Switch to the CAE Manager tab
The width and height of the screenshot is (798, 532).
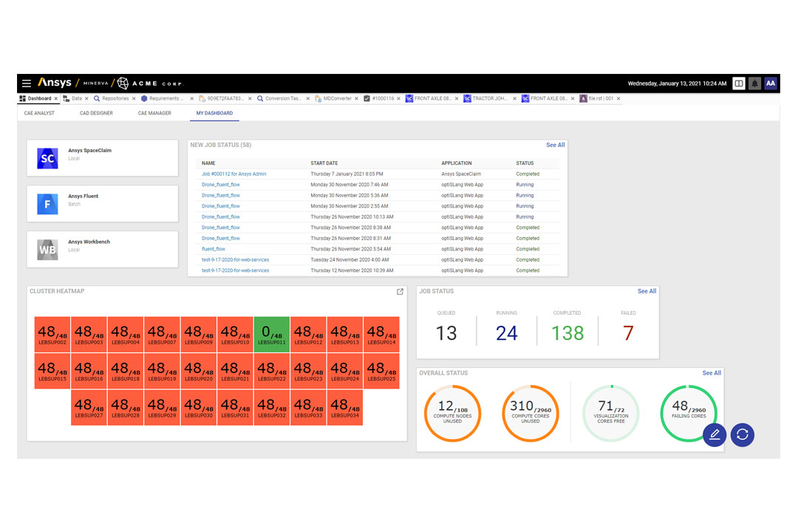pyautogui.click(x=154, y=113)
